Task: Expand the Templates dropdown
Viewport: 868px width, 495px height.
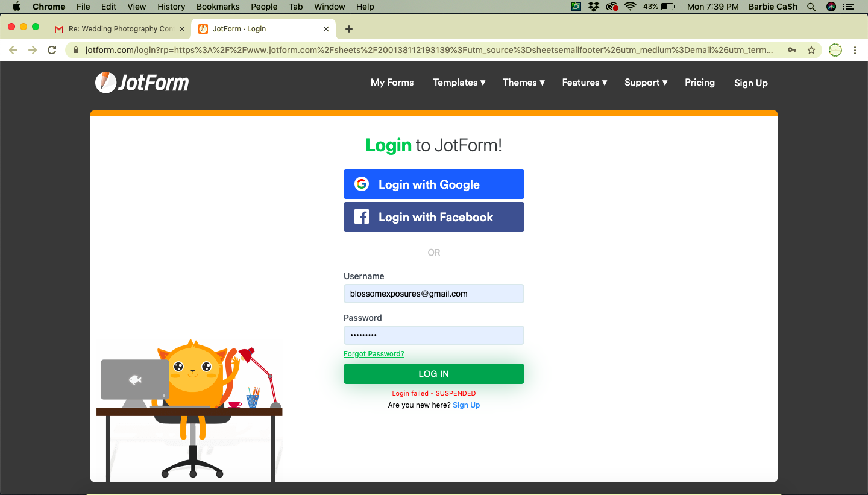Action: click(x=459, y=83)
